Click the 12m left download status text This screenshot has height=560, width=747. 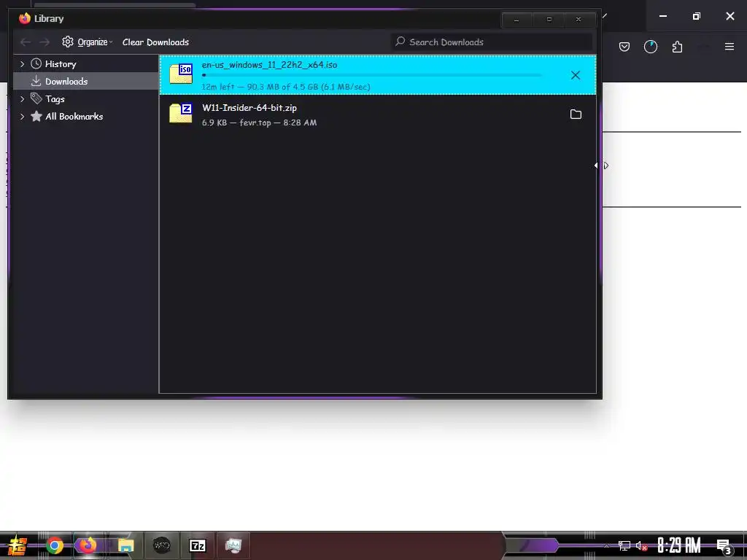tap(286, 87)
